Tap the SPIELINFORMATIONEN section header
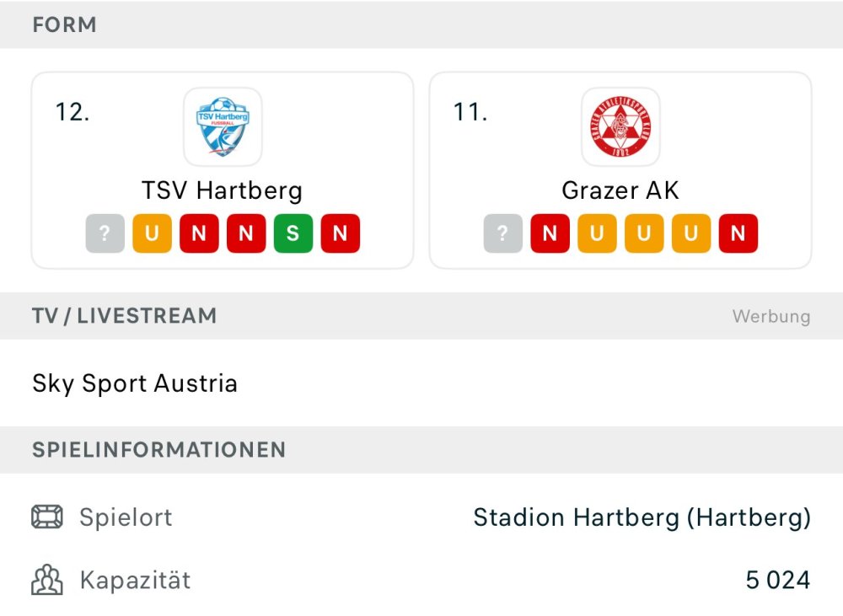 158,450
